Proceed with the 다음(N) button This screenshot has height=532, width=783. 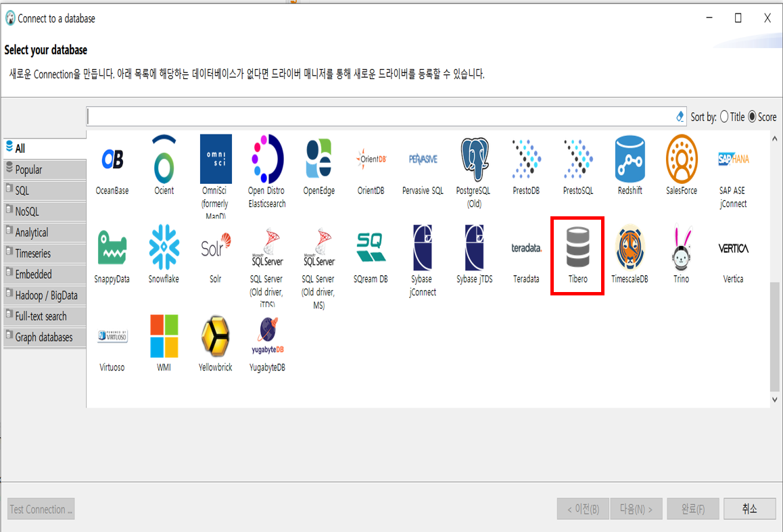[x=636, y=509]
